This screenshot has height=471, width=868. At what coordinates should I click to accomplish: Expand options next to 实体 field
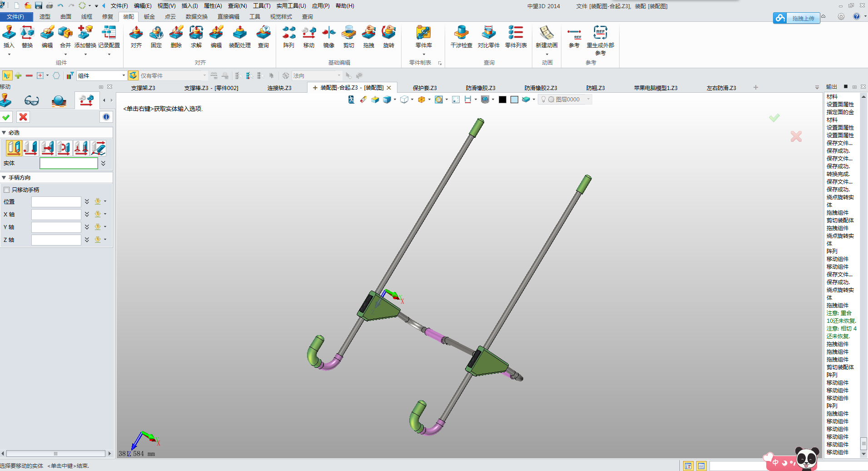(104, 163)
